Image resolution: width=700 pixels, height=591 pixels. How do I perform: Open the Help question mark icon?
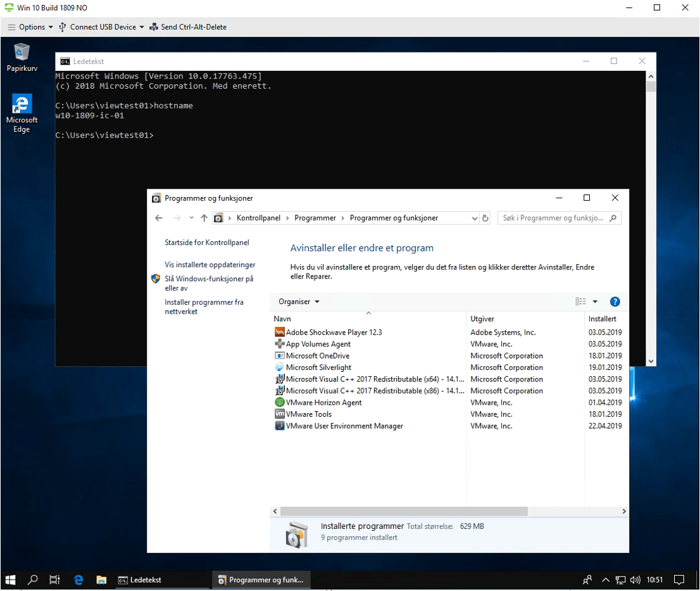(615, 302)
